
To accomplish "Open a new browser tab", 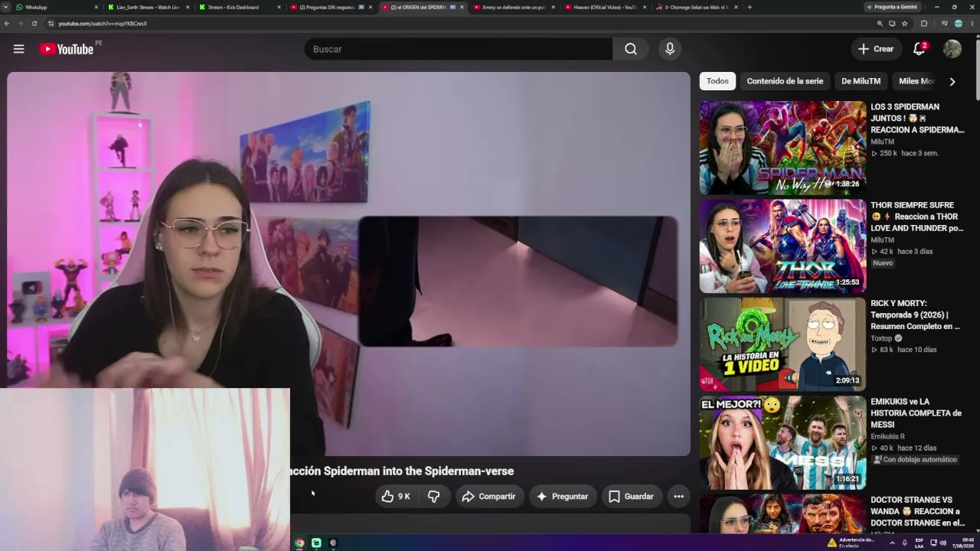I will (749, 7).
